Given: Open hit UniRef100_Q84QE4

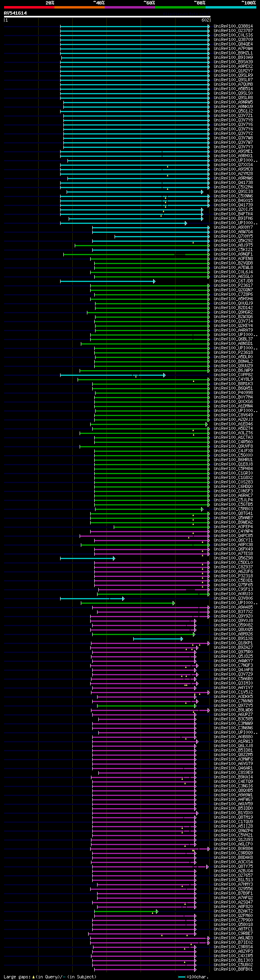Looking at the screenshot, I should (x=233, y=44).
